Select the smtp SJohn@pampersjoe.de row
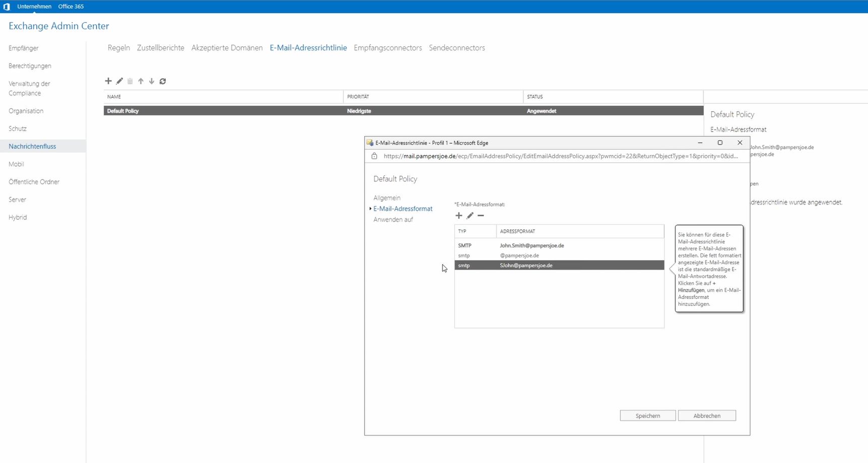This screenshot has height=463, width=868. click(559, 266)
